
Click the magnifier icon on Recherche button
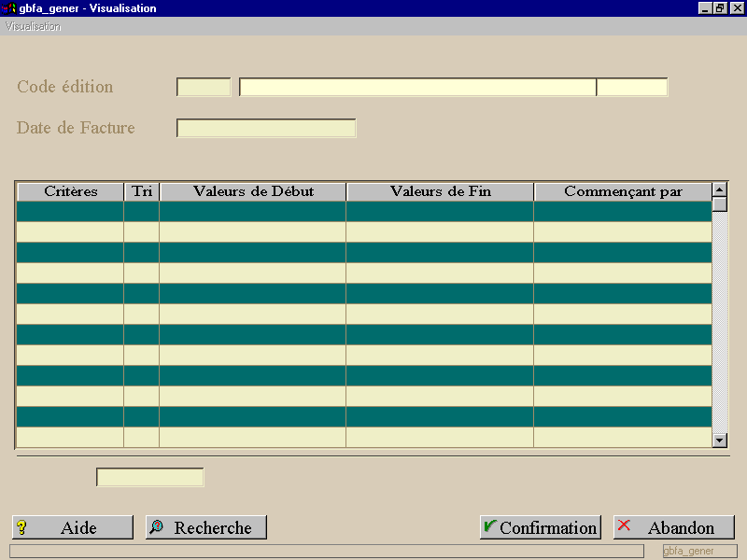(156, 526)
